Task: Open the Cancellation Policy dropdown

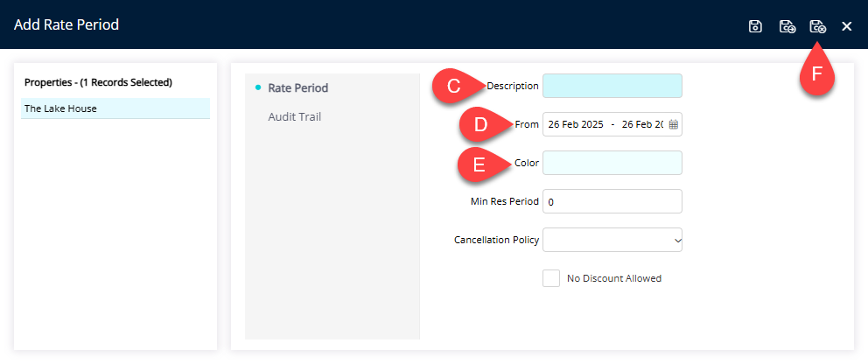Action: point(612,240)
